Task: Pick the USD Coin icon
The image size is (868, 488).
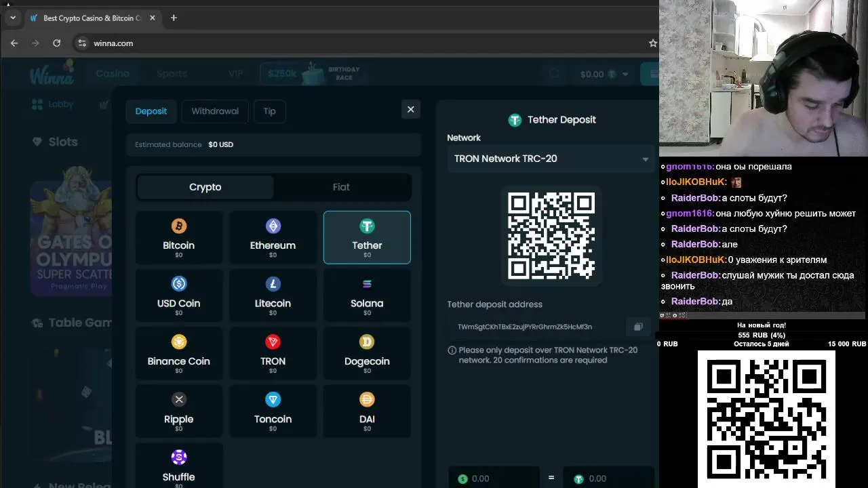Action: [179, 283]
